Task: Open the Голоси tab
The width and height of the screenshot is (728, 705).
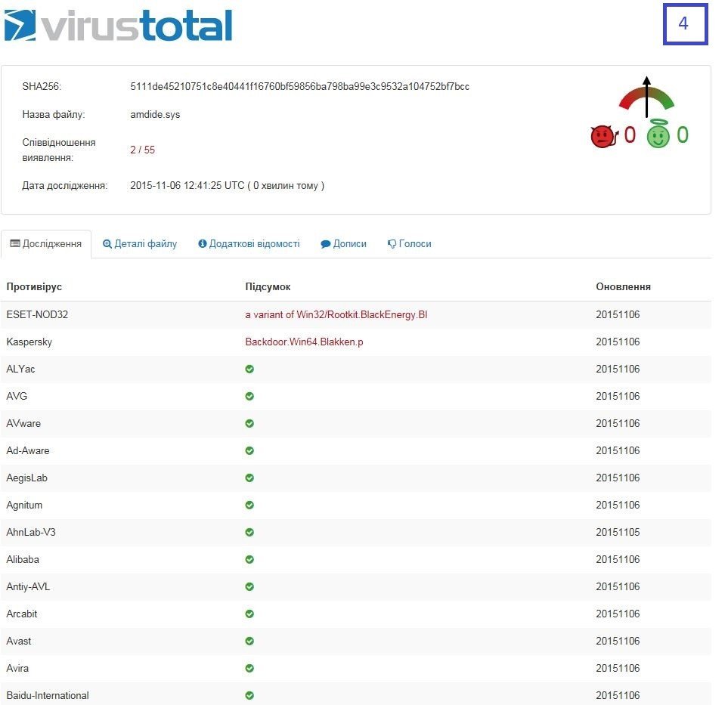Action: (x=409, y=244)
